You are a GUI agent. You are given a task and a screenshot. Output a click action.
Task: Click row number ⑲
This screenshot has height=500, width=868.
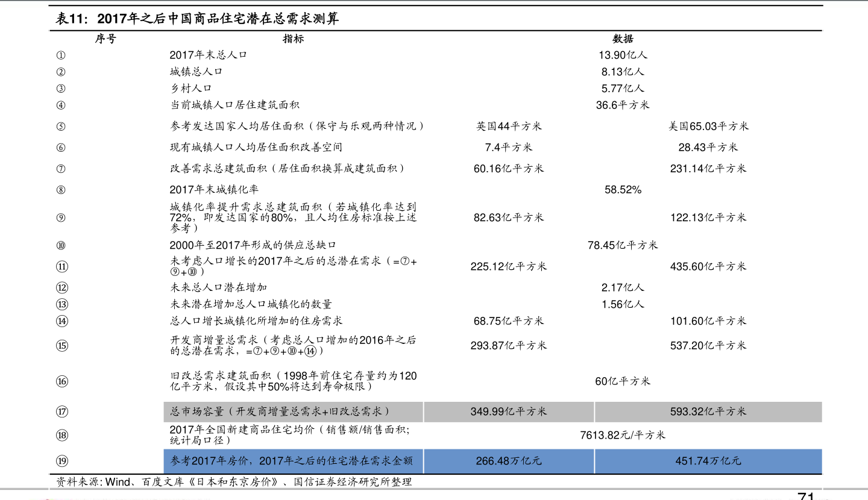pyautogui.click(x=62, y=461)
